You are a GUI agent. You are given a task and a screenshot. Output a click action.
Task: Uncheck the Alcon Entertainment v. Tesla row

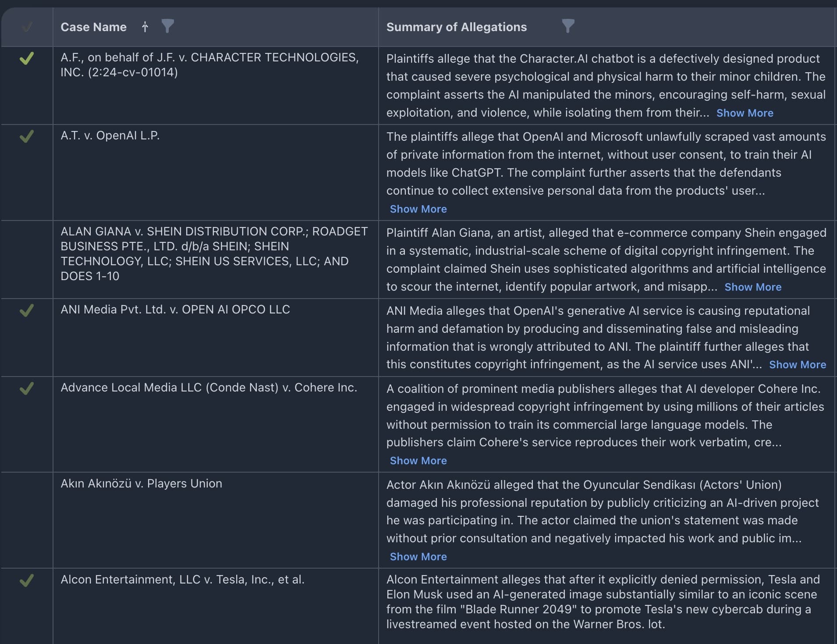(27, 580)
